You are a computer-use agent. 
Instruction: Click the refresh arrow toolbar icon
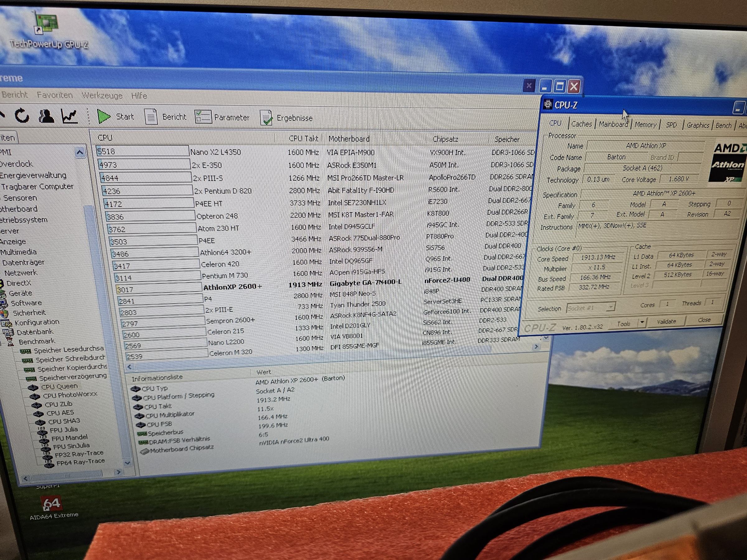[x=22, y=116]
